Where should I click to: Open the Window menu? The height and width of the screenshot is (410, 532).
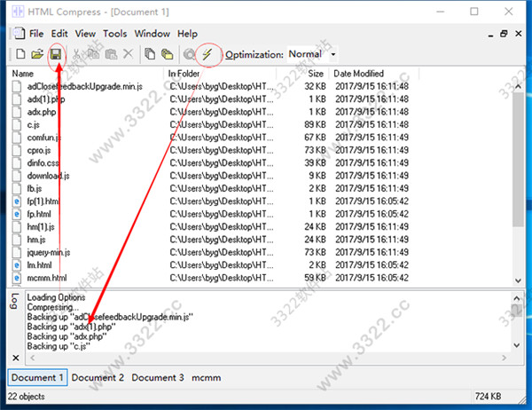coord(152,34)
